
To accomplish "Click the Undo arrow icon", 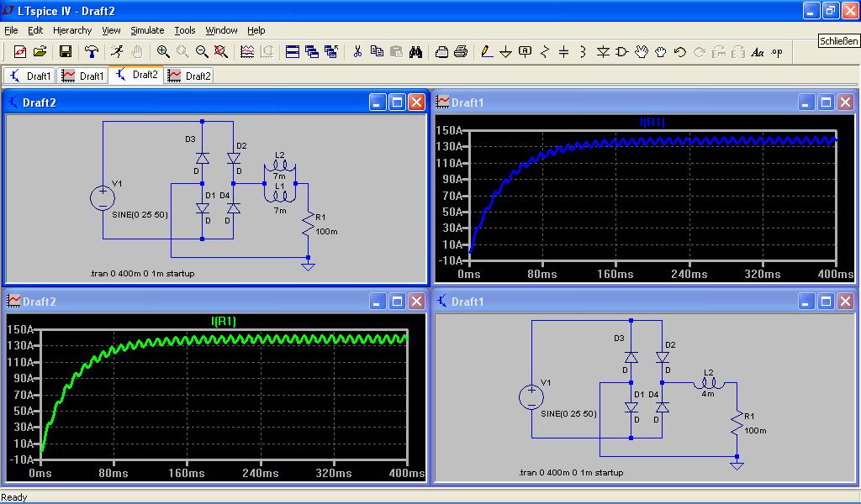I will coord(680,52).
